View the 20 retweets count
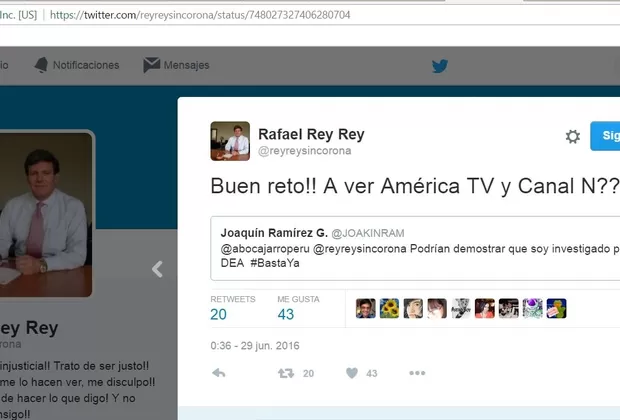620x420 pixels. point(218,314)
